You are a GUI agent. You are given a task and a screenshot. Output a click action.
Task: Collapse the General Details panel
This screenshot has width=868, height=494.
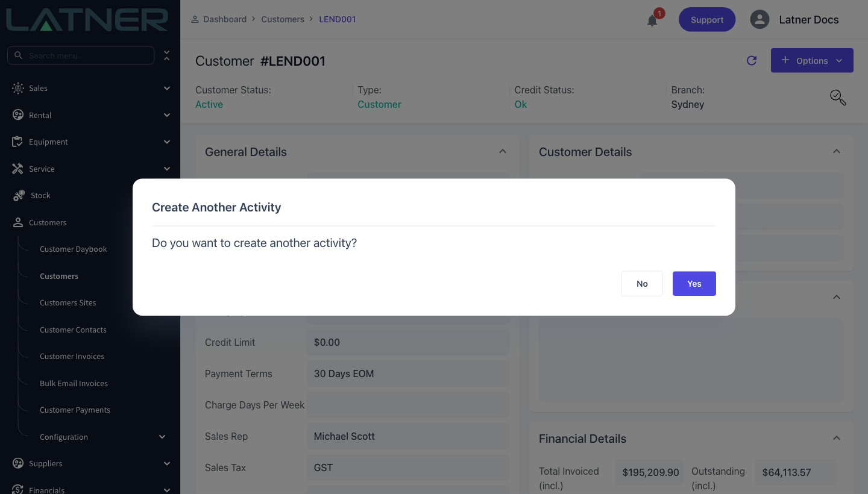pos(503,152)
